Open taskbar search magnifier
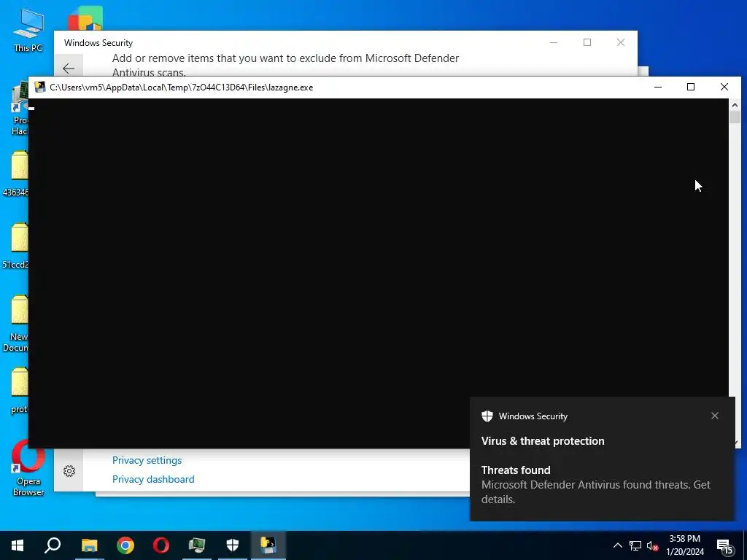 (53, 545)
